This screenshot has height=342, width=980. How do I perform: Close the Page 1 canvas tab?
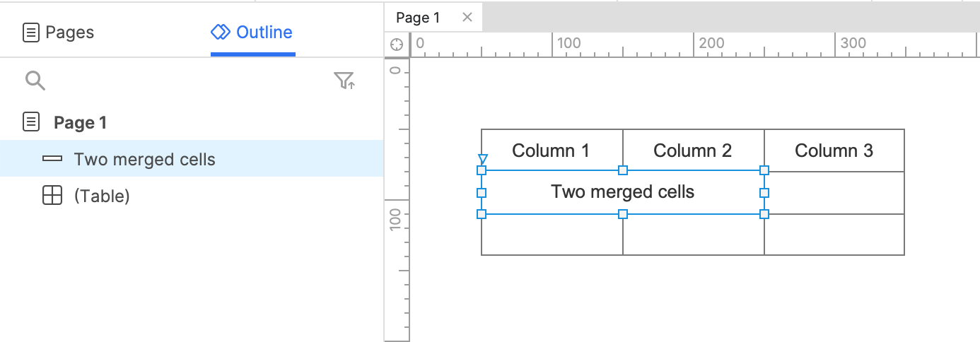click(x=467, y=17)
